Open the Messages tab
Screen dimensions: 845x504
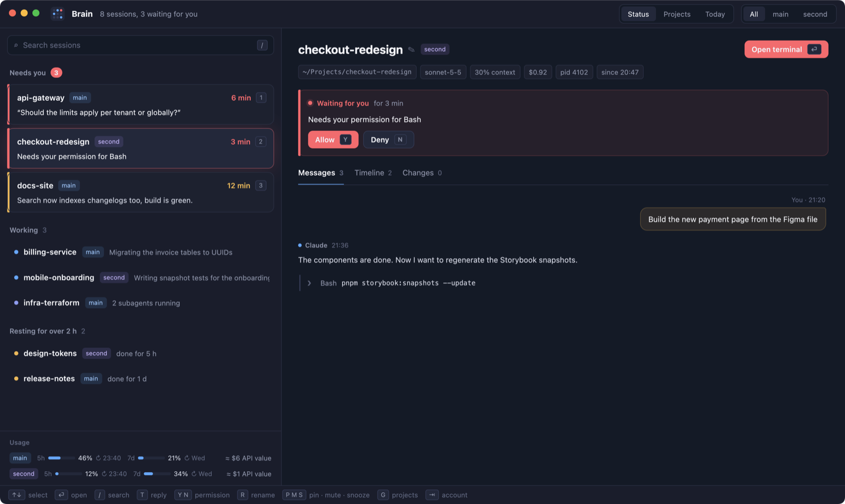(x=321, y=173)
